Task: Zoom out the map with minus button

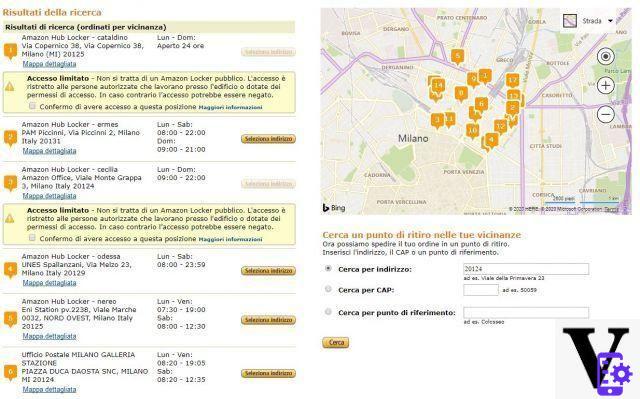Action: click(606, 114)
